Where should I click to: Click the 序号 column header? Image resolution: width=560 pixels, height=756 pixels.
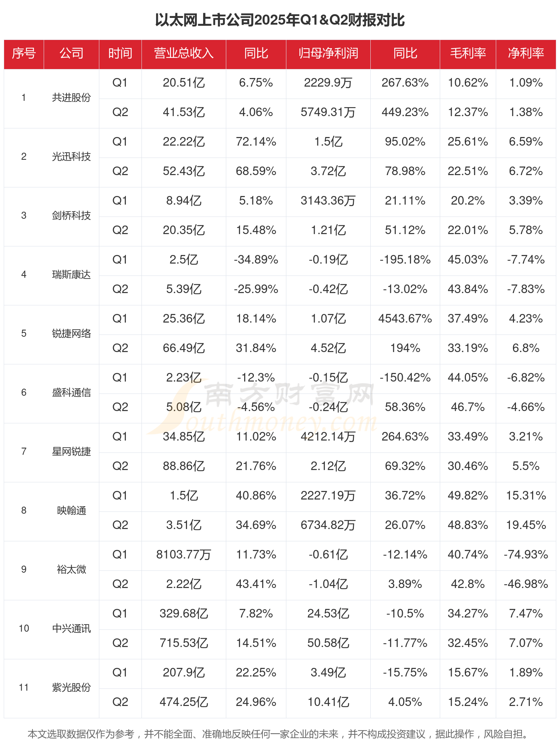click(x=24, y=54)
